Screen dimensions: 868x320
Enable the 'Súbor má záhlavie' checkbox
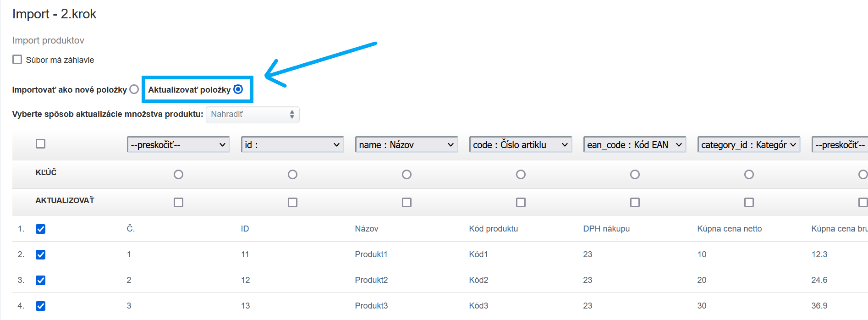tap(17, 60)
